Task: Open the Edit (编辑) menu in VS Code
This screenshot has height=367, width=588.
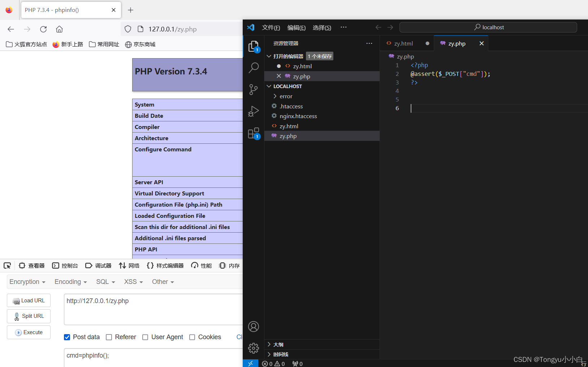Action: (x=297, y=28)
